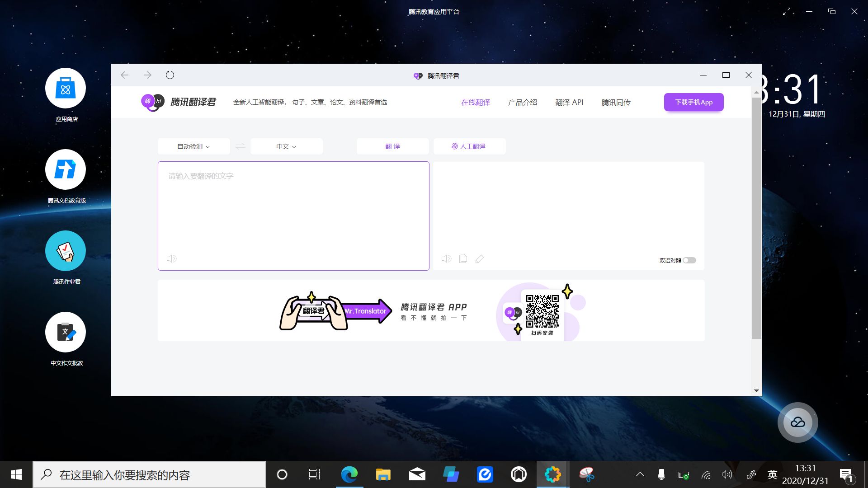Open 中文作文批改 desktop icon
This screenshot has height=488, width=868.
[x=66, y=332]
